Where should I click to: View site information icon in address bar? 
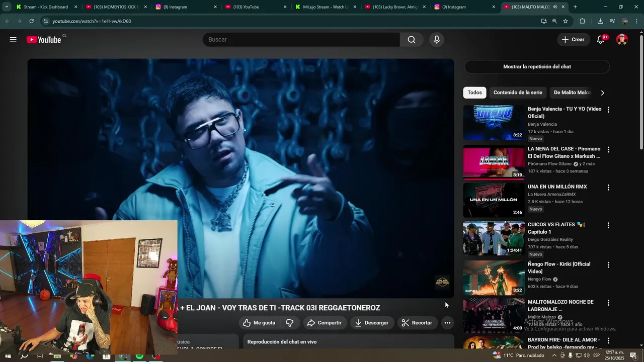point(46,21)
